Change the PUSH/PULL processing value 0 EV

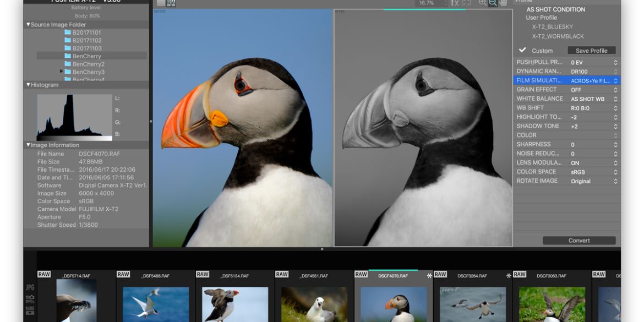(594, 62)
